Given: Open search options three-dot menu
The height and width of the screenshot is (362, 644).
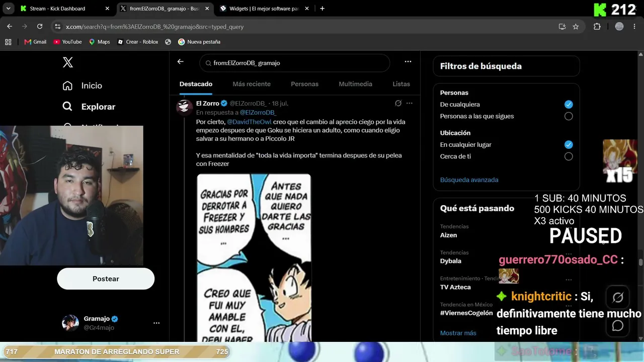Looking at the screenshot, I should pyautogui.click(x=408, y=62).
